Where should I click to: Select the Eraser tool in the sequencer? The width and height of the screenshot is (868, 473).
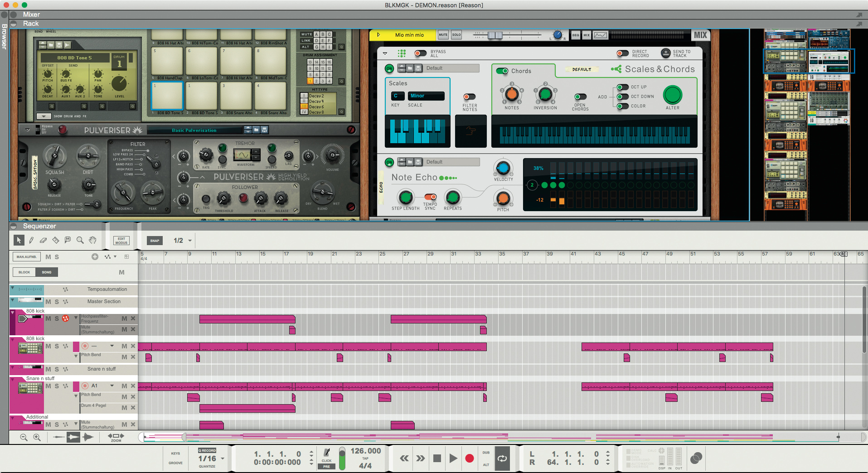coord(44,240)
